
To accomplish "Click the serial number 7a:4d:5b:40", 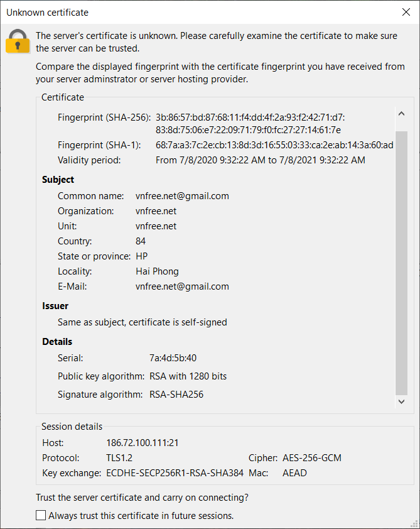I will click(173, 358).
